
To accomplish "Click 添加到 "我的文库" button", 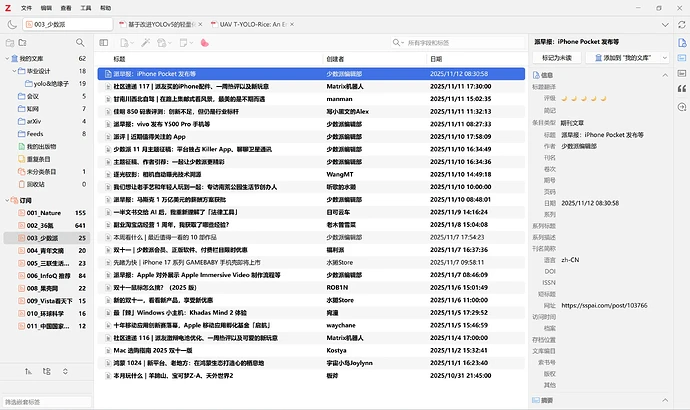I will coord(622,58).
